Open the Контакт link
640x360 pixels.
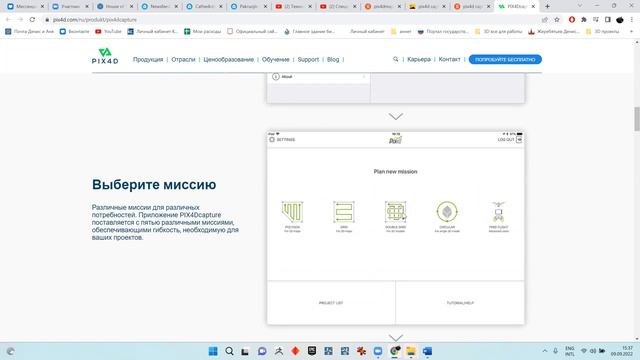[449, 60]
